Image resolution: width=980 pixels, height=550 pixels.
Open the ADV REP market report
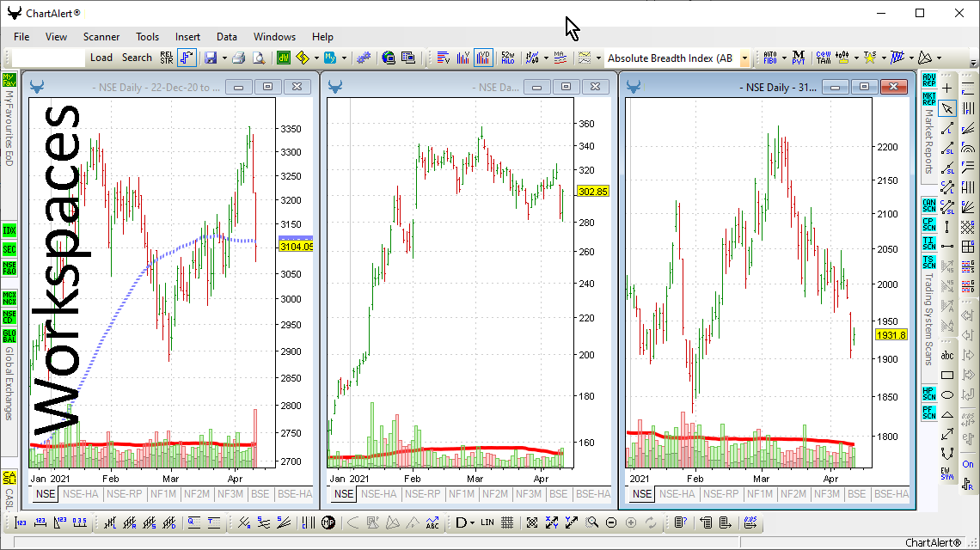928,80
